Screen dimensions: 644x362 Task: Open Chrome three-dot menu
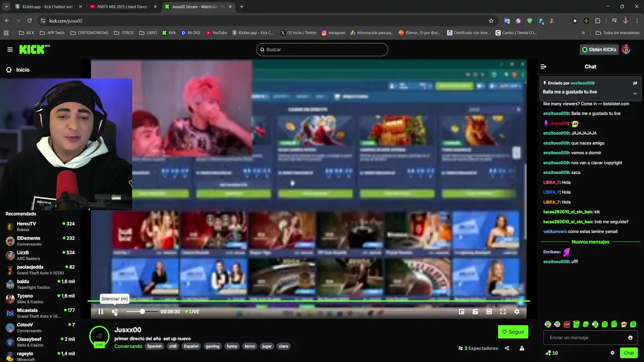636,21
